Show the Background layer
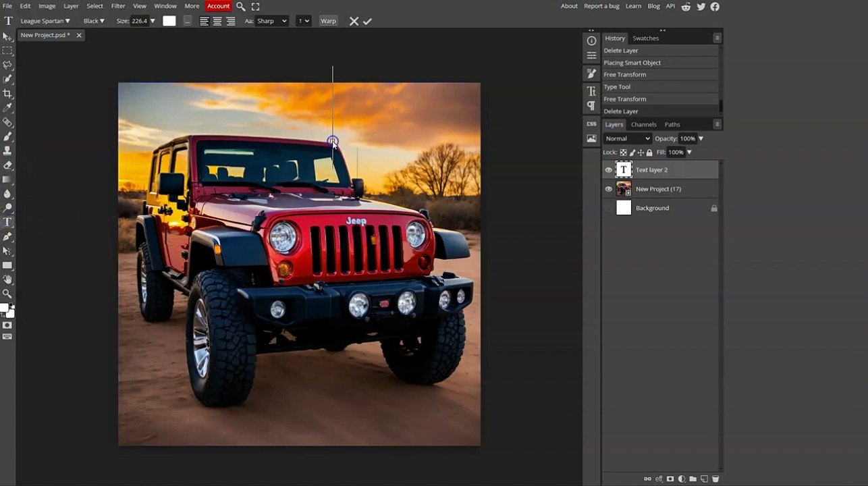Image resolution: width=868 pixels, height=486 pixels. click(608, 208)
